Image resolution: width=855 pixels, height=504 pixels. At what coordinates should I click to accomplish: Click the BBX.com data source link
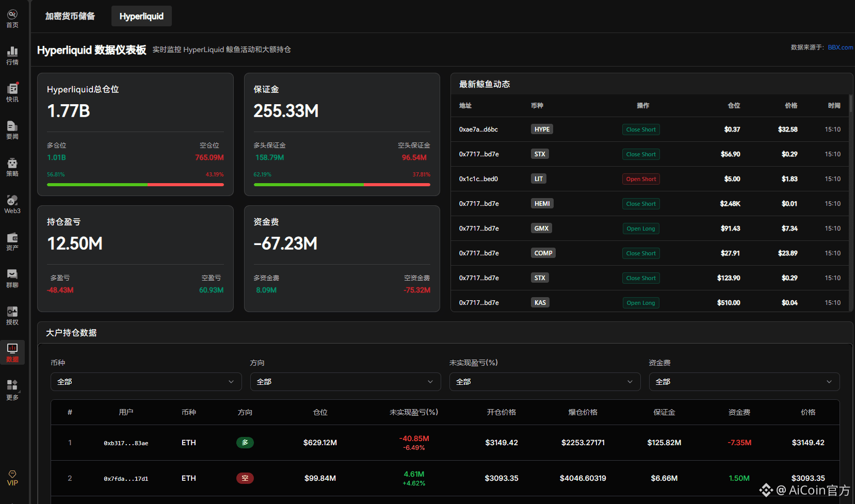840,47
